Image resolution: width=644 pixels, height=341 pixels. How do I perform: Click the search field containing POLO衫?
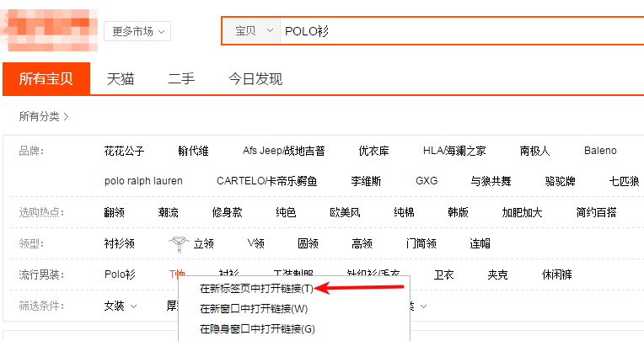(x=462, y=31)
